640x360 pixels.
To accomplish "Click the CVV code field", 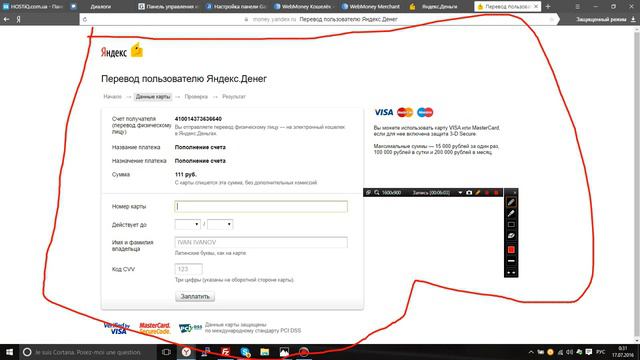I will 189,269.
